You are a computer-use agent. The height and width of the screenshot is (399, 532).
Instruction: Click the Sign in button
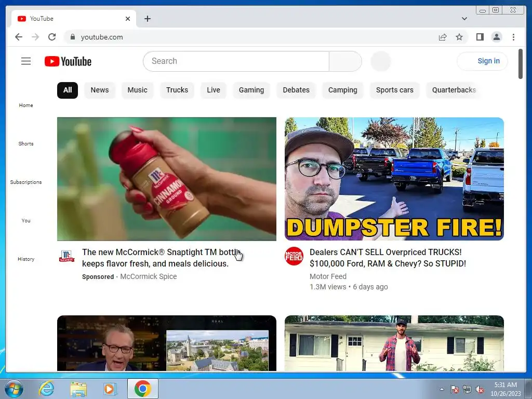482,61
